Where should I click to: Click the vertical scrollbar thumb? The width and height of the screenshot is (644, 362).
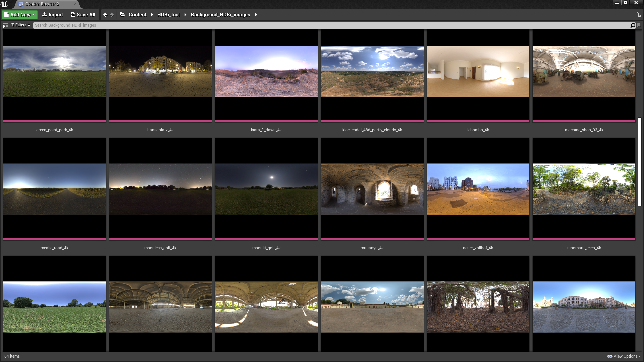pos(640,162)
